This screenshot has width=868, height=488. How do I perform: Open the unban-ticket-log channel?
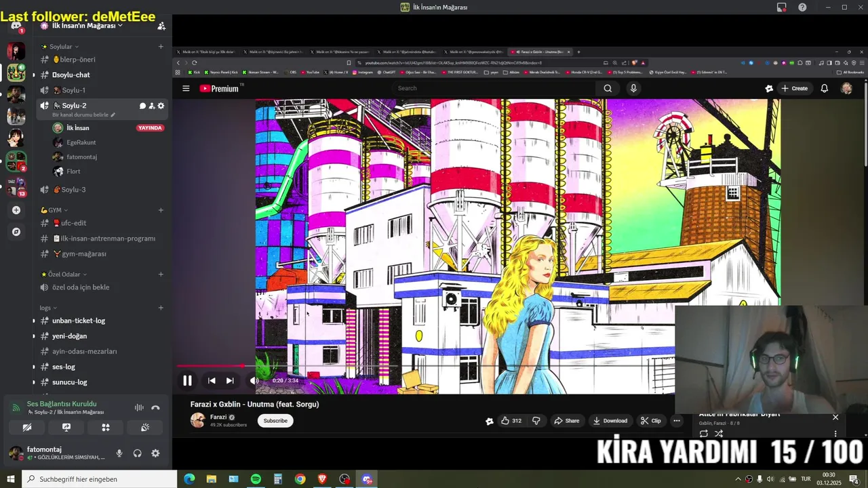[102, 321]
